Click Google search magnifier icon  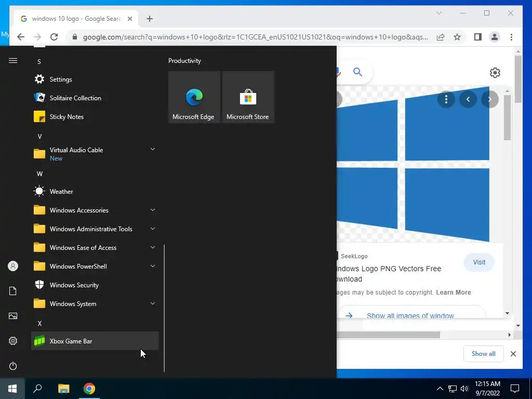tap(357, 72)
